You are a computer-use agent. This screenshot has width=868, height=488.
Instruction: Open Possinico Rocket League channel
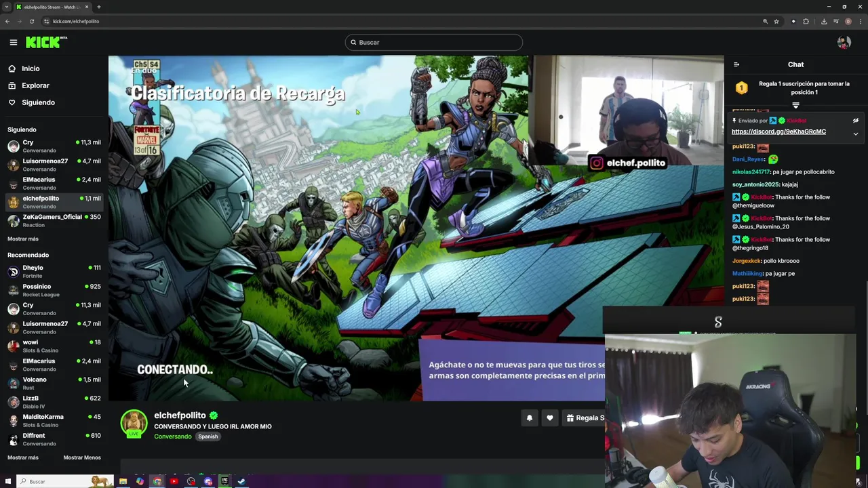[54, 290]
